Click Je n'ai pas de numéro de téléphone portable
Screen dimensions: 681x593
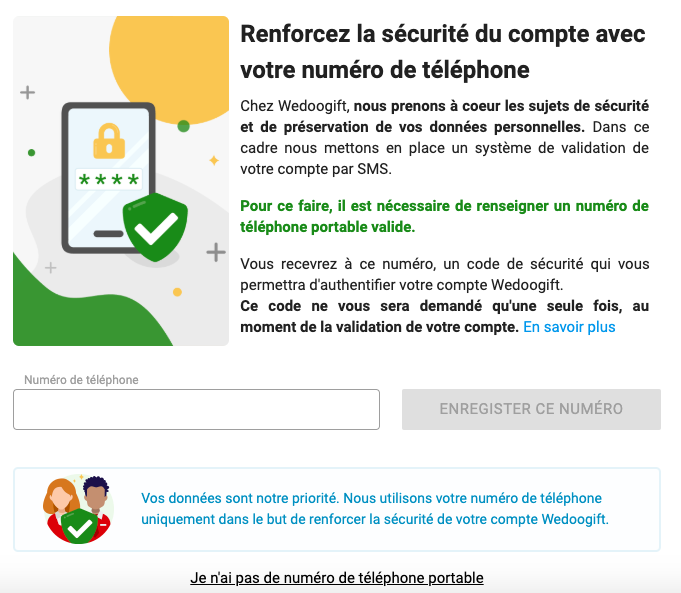[337, 578]
